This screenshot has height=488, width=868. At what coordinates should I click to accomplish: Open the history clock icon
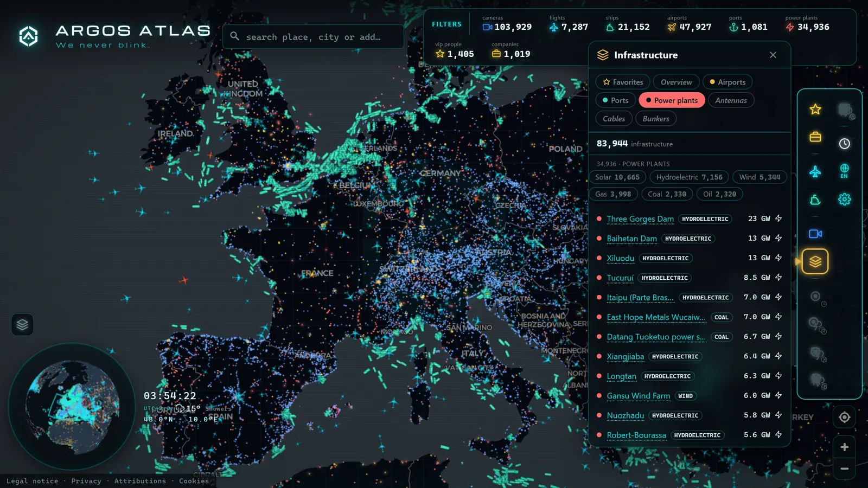click(x=845, y=144)
